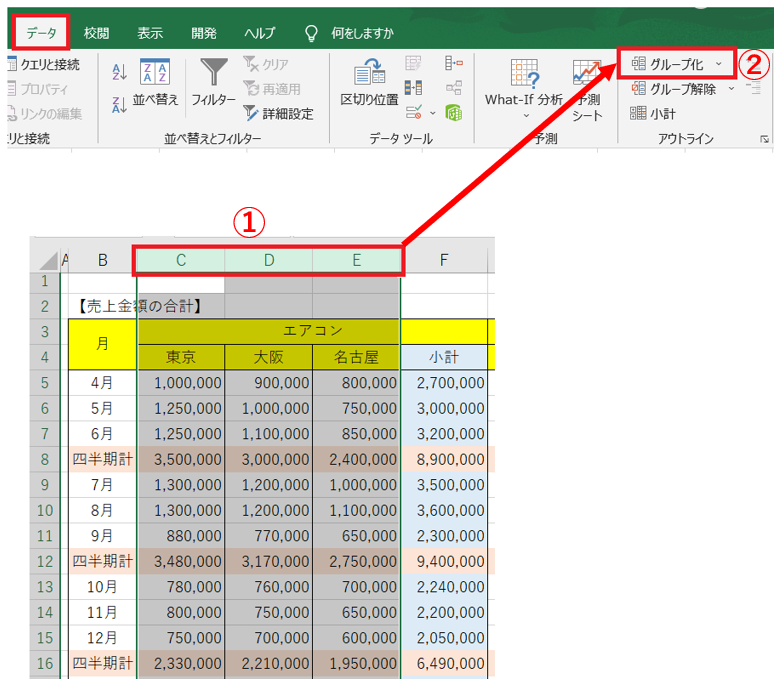Open the 開発 tab
The width and height of the screenshot is (778, 683).
(204, 33)
